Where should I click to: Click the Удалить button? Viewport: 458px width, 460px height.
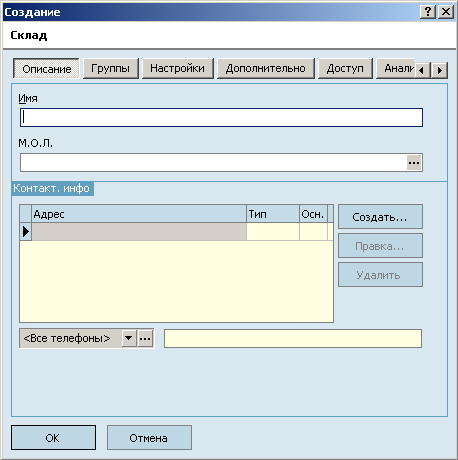[x=380, y=275]
